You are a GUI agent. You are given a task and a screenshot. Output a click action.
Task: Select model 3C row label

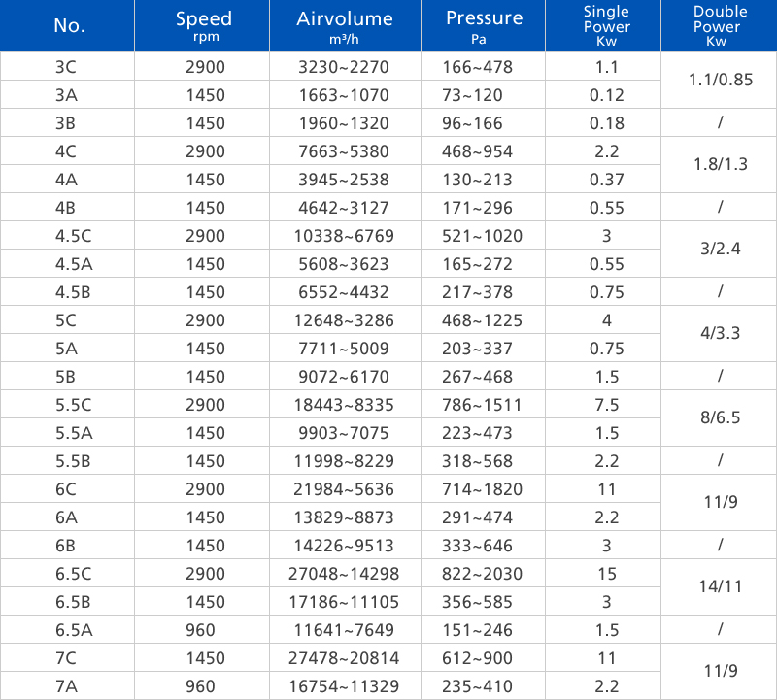(67, 67)
